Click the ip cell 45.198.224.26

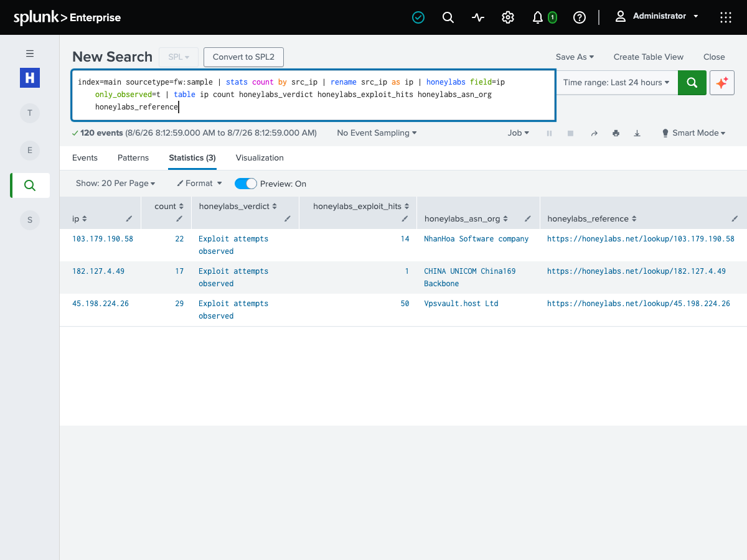point(100,304)
